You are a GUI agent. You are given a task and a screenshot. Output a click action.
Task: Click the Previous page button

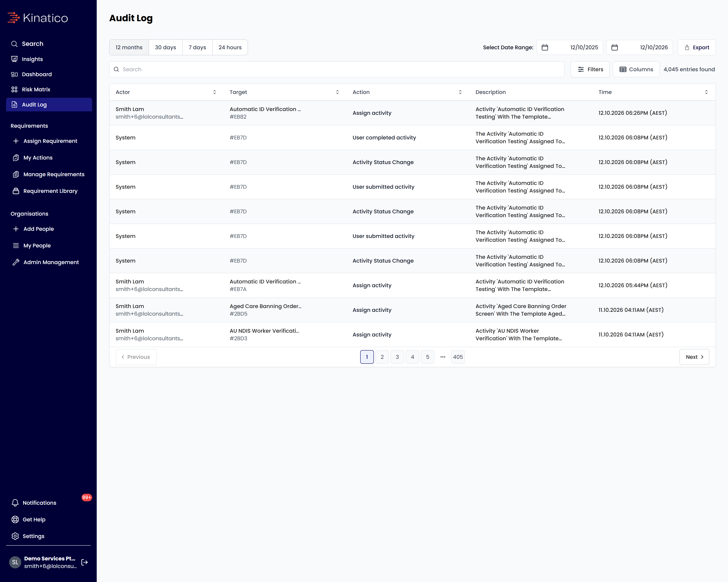[136, 357]
